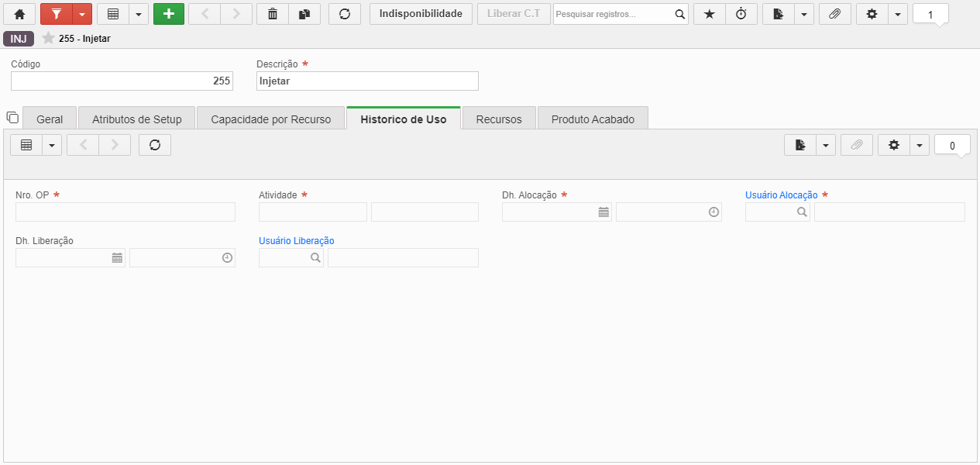Switch to the Recursos tab

pos(499,119)
